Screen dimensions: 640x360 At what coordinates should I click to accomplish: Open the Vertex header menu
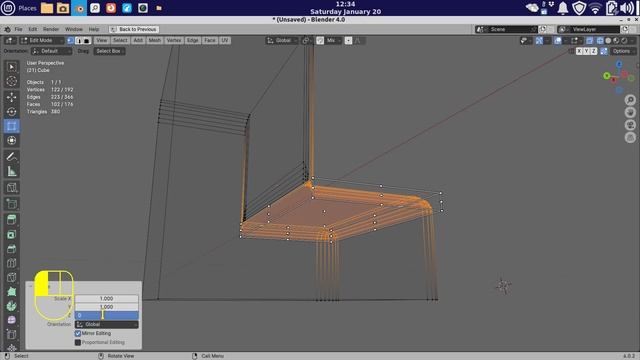[173, 40]
